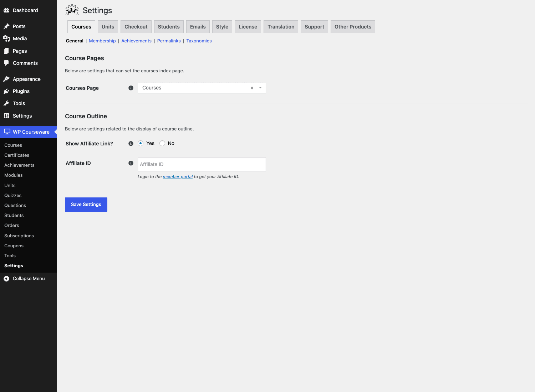Open the Taxonomies sub-section

pos(199,41)
